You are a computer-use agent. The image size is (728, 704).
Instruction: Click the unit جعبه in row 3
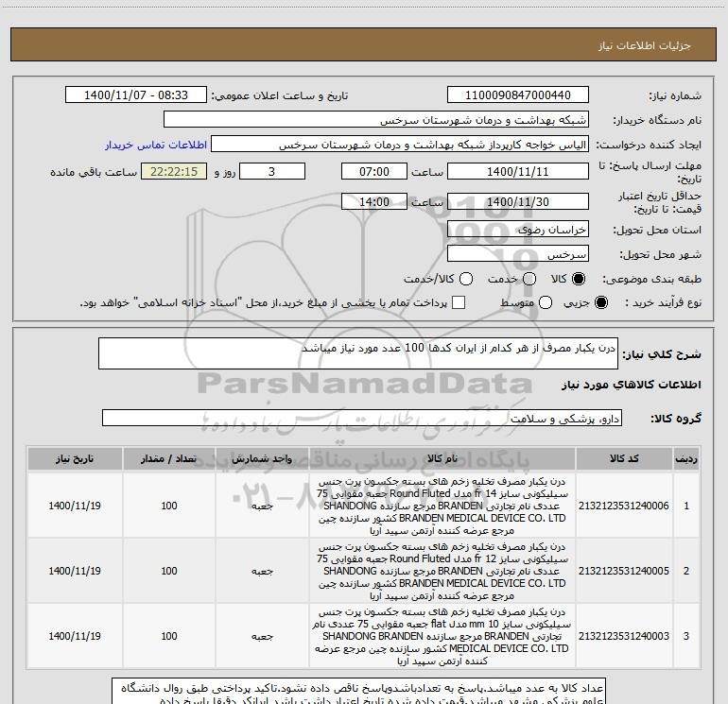(x=262, y=636)
